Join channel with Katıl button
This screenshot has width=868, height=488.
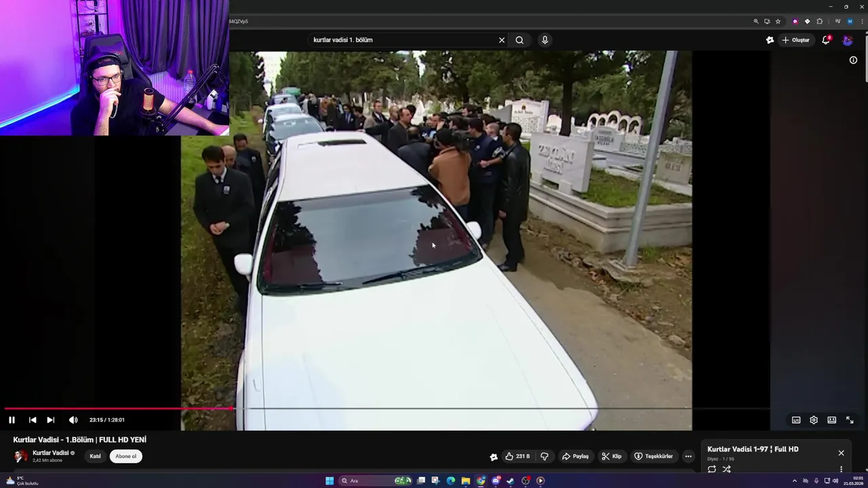pyautogui.click(x=95, y=456)
